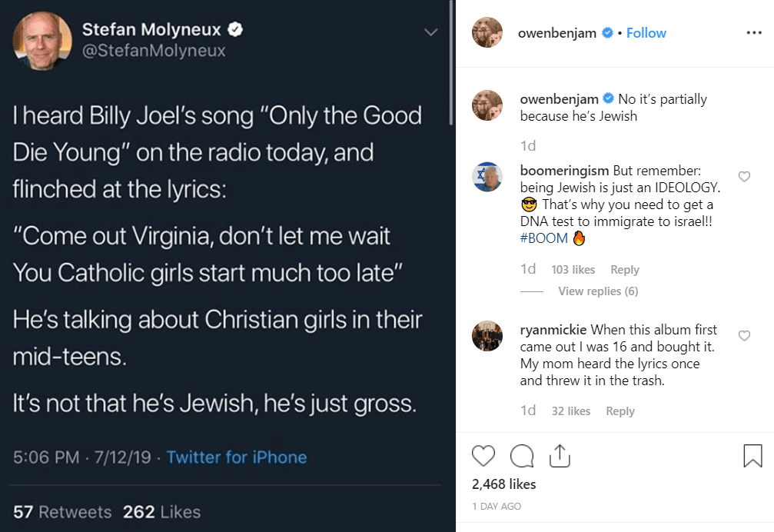
Task: Open ryanmickie's profile avatar
Action: 487,336
